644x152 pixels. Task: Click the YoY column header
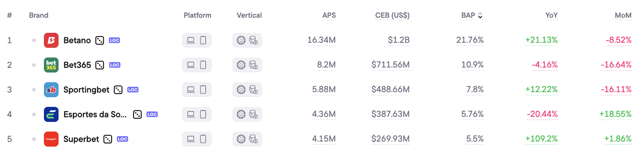pyautogui.click(x=552, y=15)
